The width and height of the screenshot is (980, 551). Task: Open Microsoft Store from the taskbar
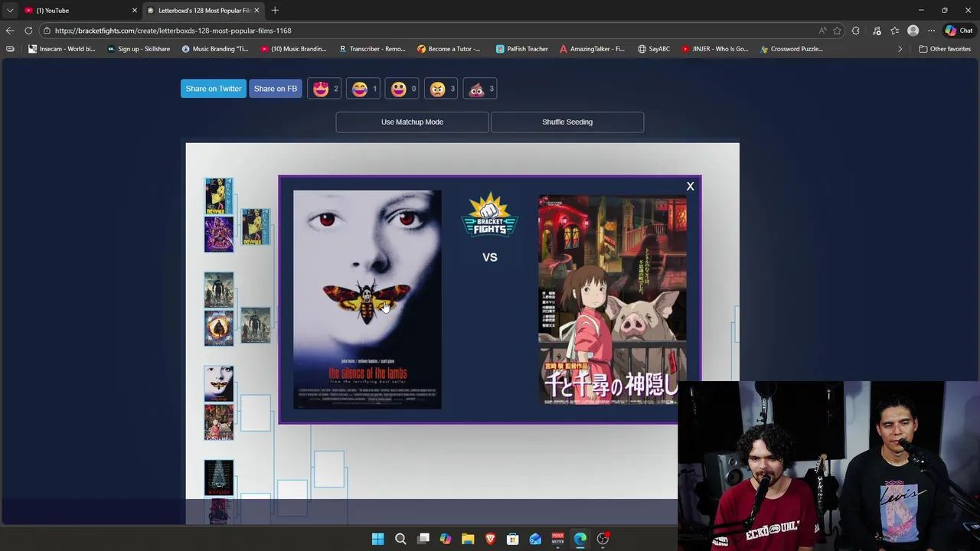coord(513,539)
